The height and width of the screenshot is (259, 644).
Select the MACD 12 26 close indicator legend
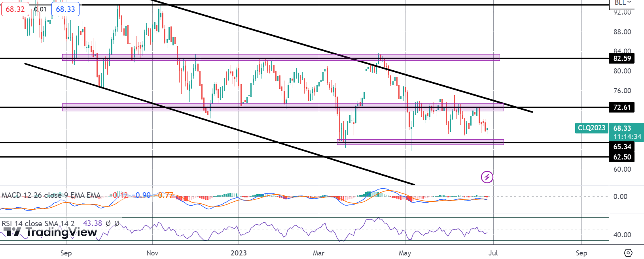(51, 195)
